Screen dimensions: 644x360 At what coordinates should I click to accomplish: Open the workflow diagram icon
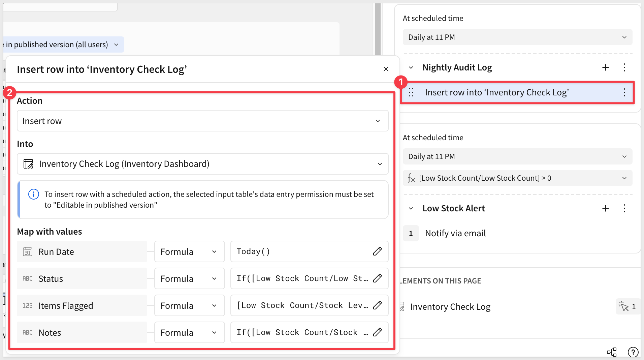pyautogui.click(x=612, y=352)
